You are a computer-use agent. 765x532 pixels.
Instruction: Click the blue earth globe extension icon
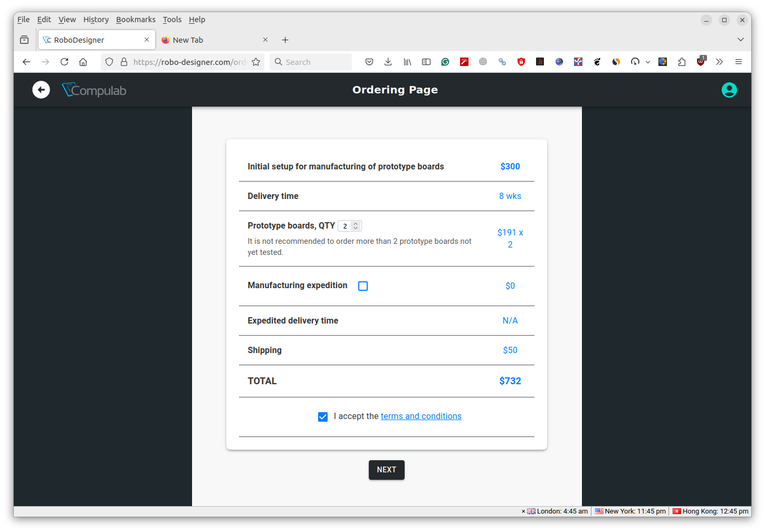pos(559,62)
